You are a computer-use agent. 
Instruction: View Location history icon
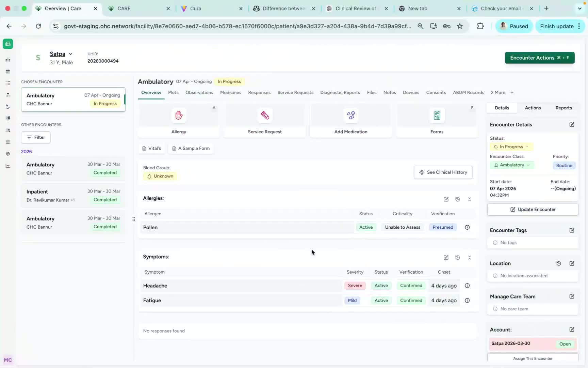(x=559, y=263)
